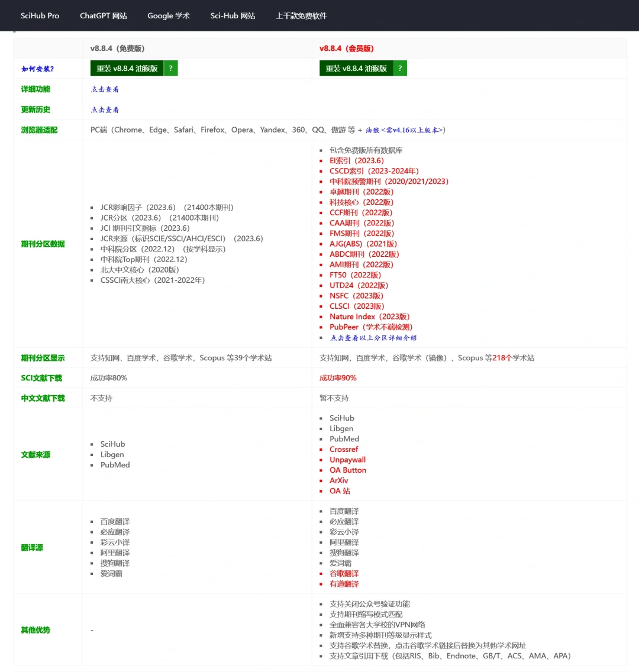Click member version 重装 v8.8.4 油猴版 button

coord(356,68)
